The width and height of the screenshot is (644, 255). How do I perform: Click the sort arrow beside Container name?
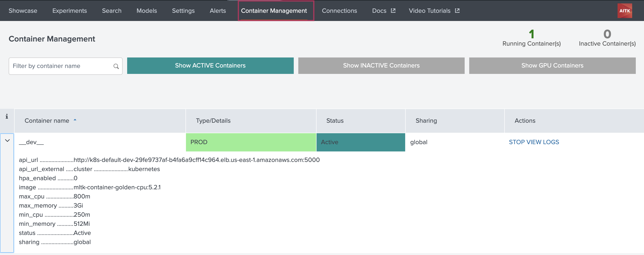[x=75, y=120]
